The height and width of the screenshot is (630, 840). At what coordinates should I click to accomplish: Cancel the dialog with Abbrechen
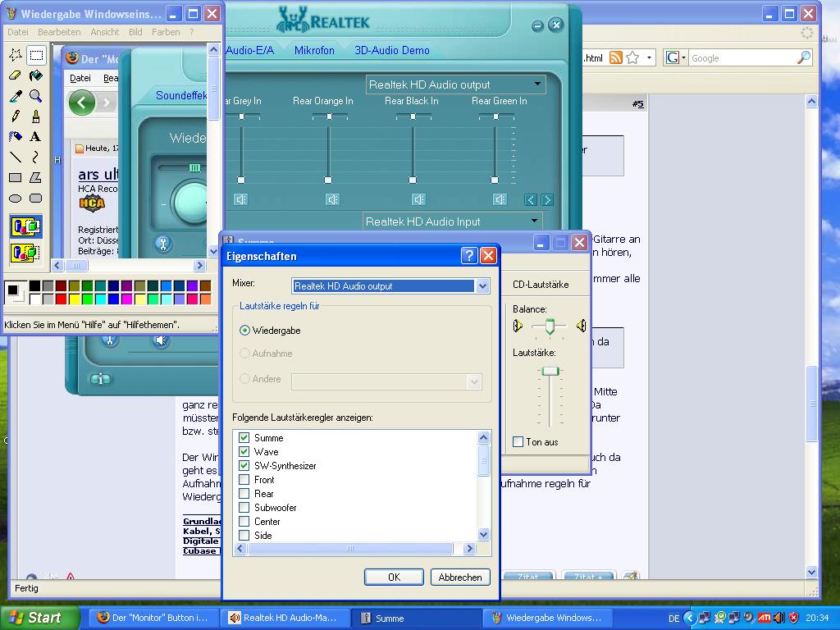(460, 577)
